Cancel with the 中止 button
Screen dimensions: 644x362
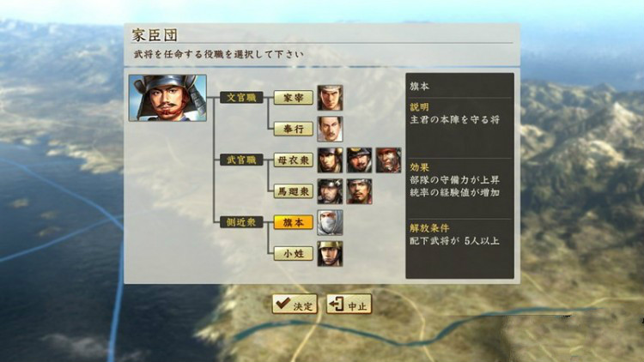(x=349, y=305)
